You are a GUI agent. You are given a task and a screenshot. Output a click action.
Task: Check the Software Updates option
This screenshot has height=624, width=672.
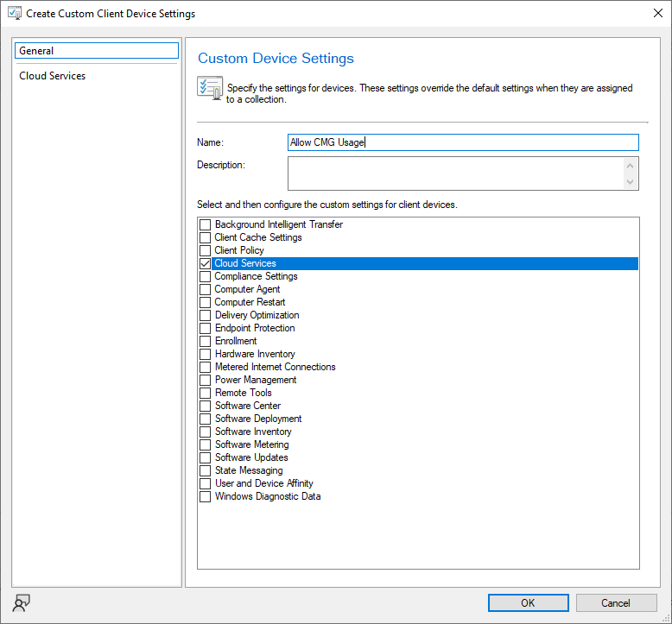tap(206, 457)
